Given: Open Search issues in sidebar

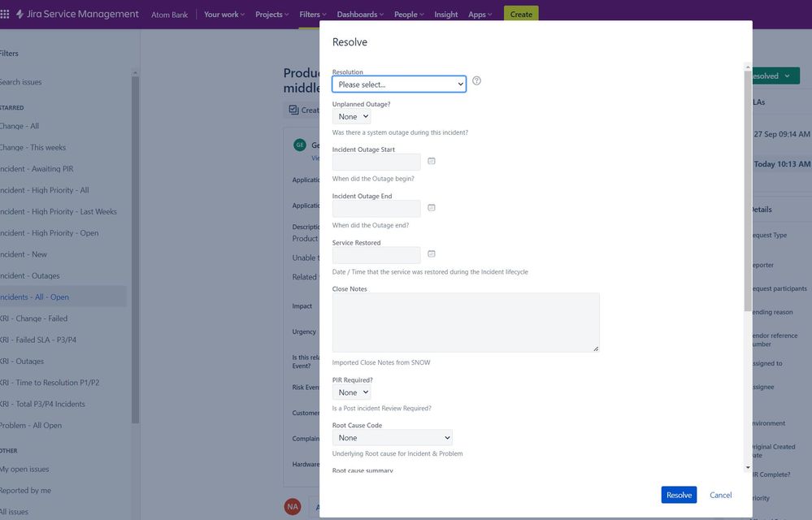Looking at the screenshot, I should point(20,82).
